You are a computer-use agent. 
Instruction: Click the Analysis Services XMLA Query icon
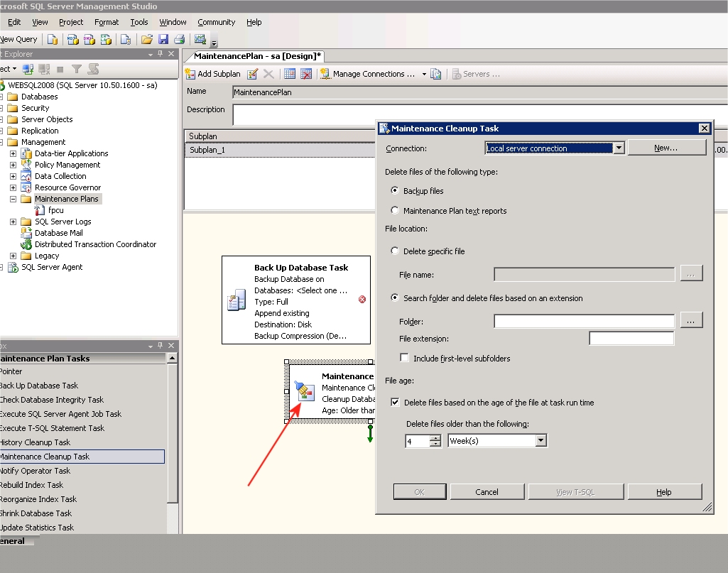(x=106, y=40)
